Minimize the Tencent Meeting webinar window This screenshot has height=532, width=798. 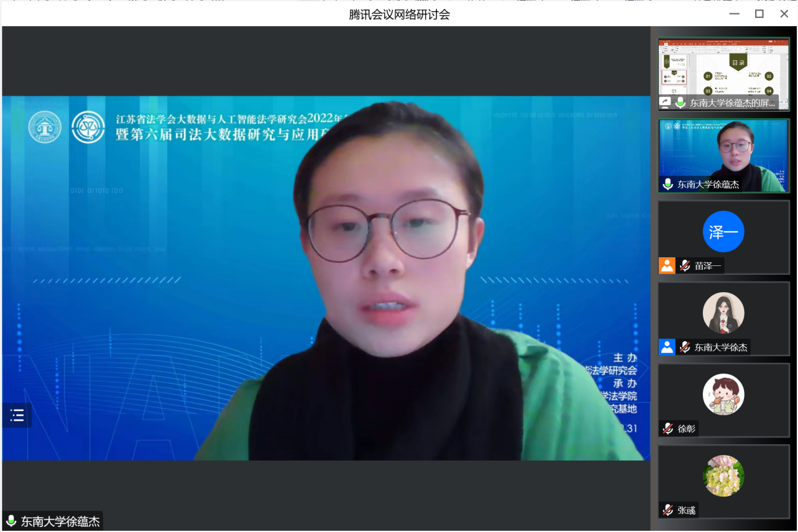[734, 14]
